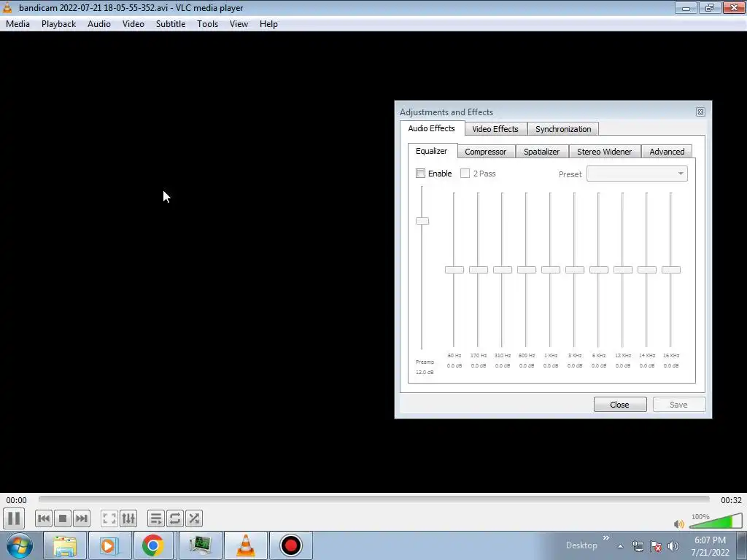The image size is (747, 560).
Task: Select the Equalizer sub-tab
Action: click(432, 151)
